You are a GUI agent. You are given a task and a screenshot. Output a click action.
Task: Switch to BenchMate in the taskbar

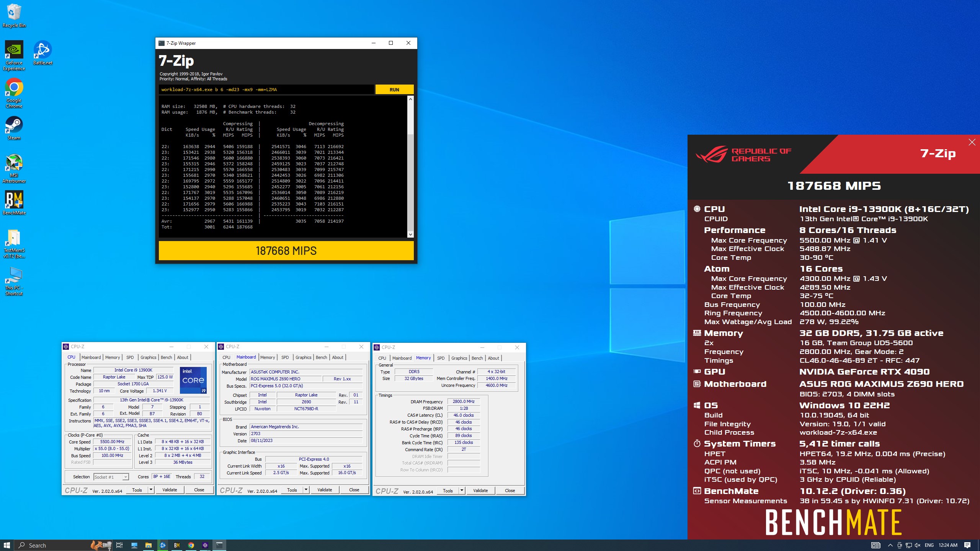coord(177,545)
